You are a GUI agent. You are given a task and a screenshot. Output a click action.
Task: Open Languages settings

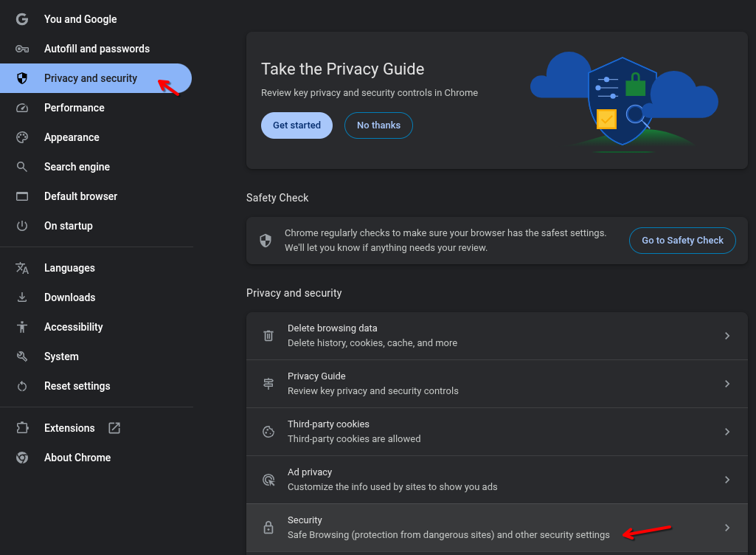97,268
